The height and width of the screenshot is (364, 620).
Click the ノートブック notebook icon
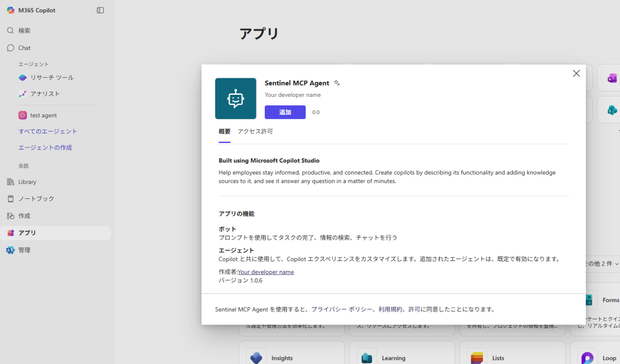coord(11,199)
